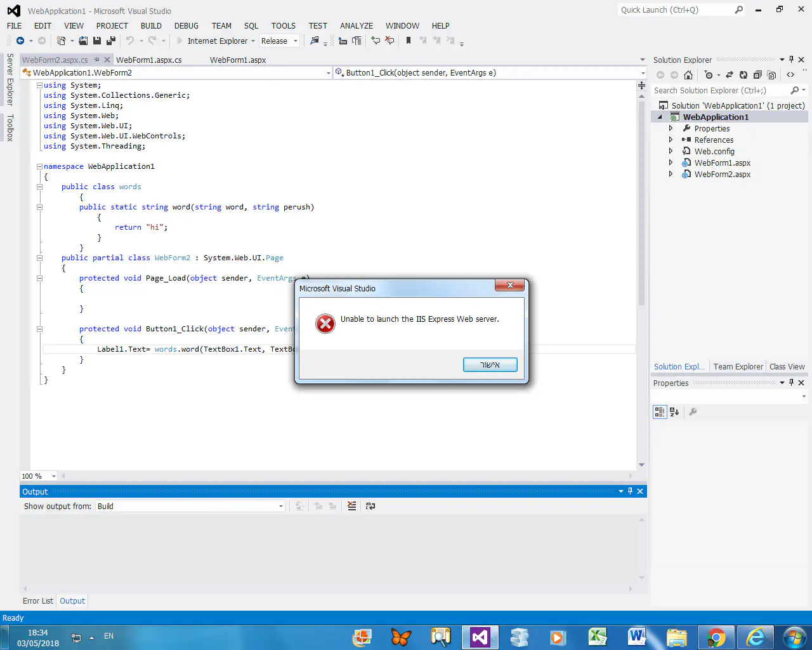Click the OK button in the error dialog

coord(490,364)
